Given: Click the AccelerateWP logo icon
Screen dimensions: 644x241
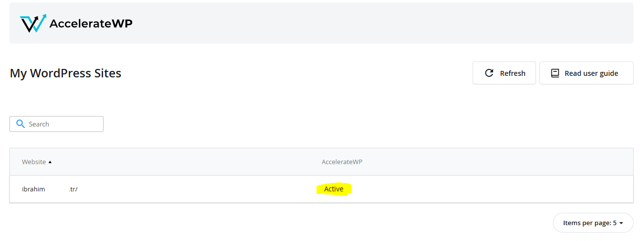Looking at the screenshot, I should (33, 23).
